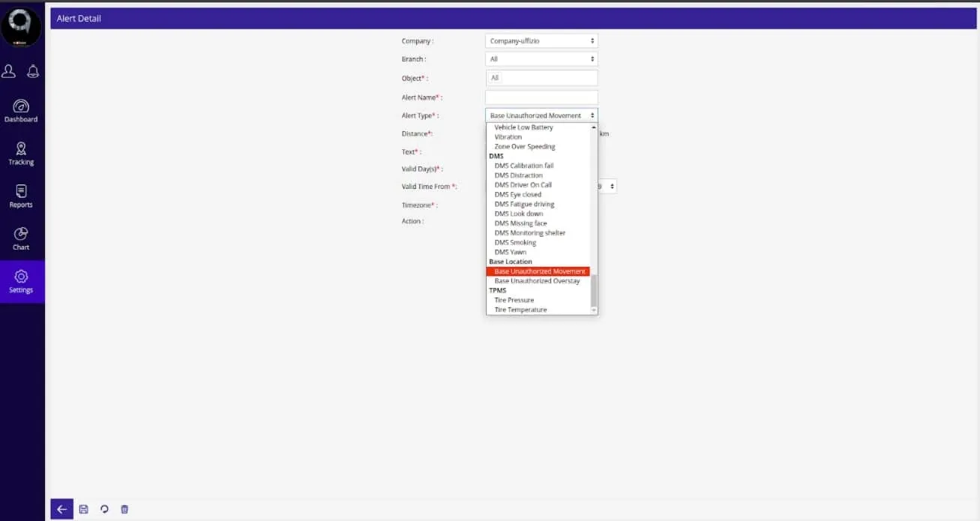980x521 pixels.
Task: Expand the Company dropdown
Action: [x=541, y=41]
